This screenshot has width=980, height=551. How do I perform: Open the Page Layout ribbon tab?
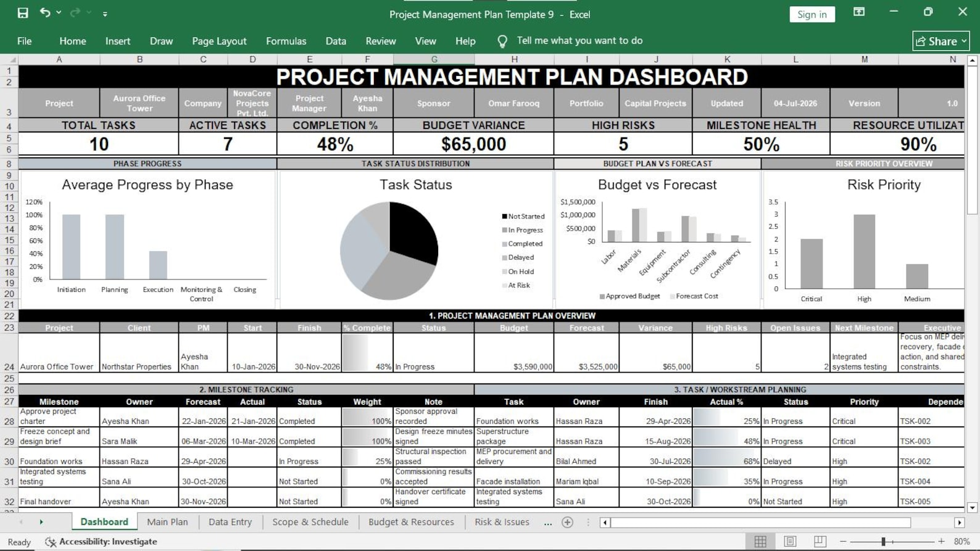[219, 41]
